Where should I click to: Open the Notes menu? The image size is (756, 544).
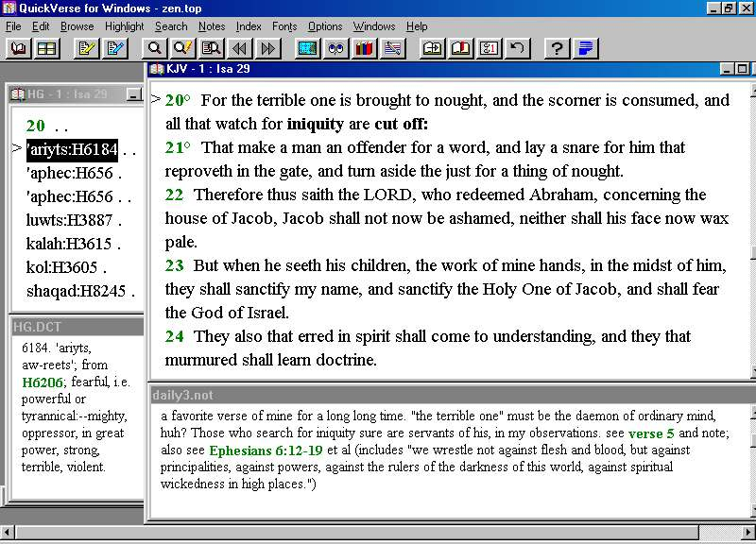click(x=212, y=26)
